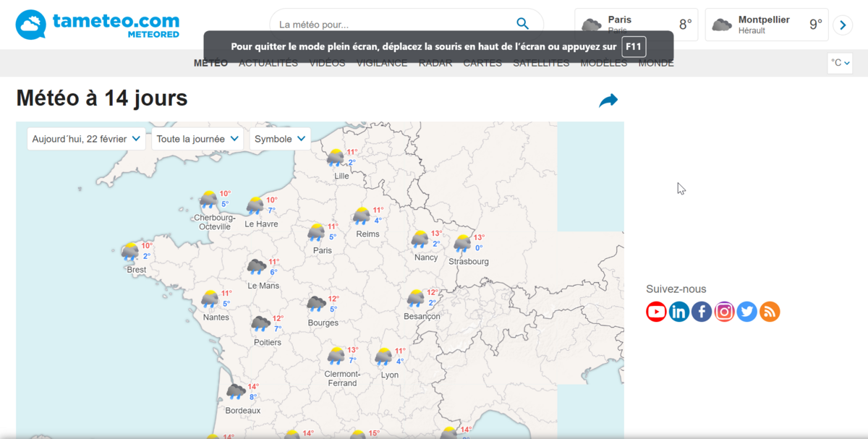The width and height of the screenshot is (868, 439).
Task: Open the °C temperature unit dropdown
Action: (841, 63)
